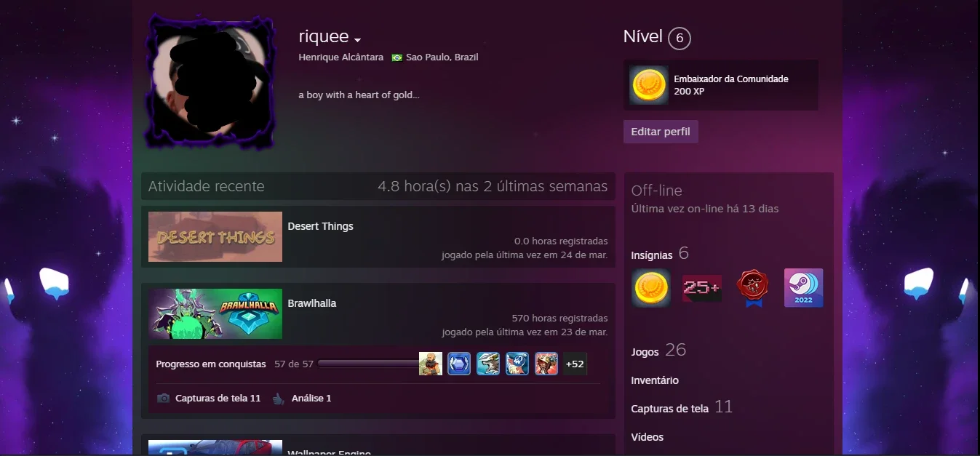Image resolution: width=980 pixels, height=456 pixels.
Task: Click the gold coin badge under Insígnias
Action: pyautogui.click(x=651, y=288)
